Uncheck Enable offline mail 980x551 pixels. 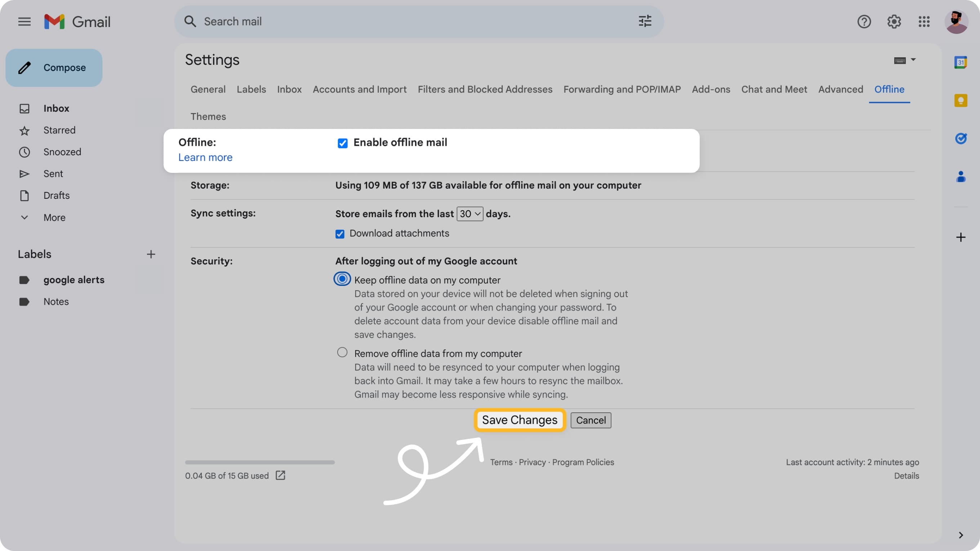342,143
